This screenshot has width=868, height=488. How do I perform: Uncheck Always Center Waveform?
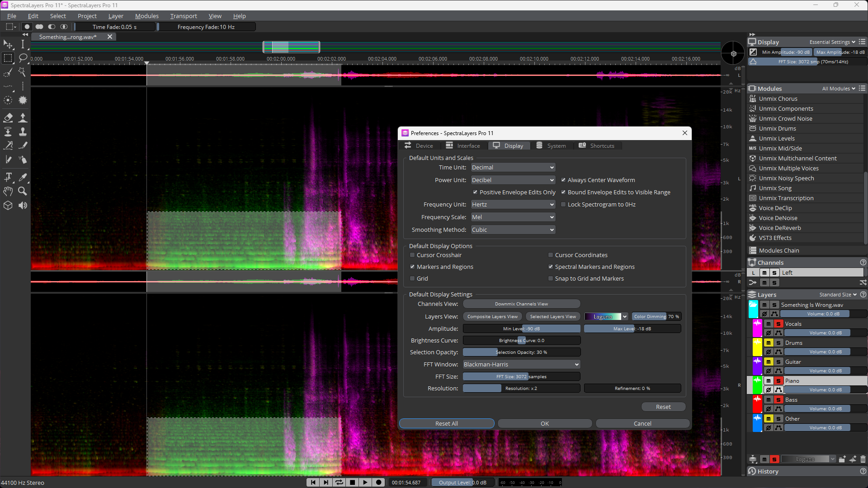coord(563,180)
